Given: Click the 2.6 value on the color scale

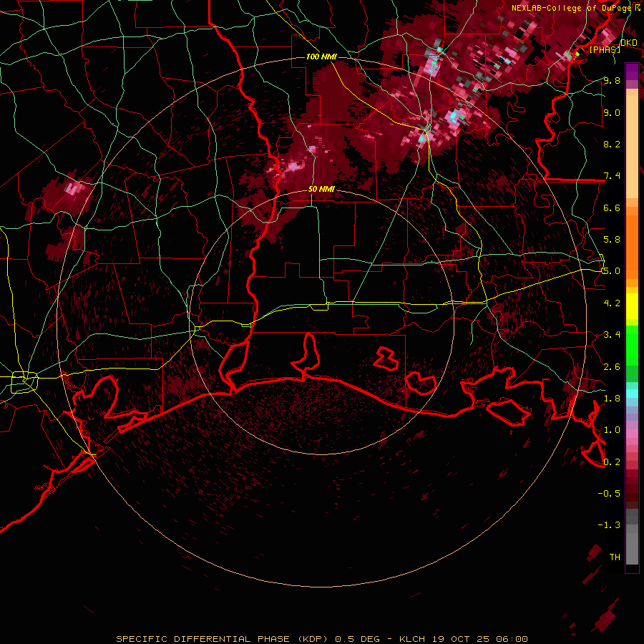Looking at the screenshot, I should click(612, 367).
